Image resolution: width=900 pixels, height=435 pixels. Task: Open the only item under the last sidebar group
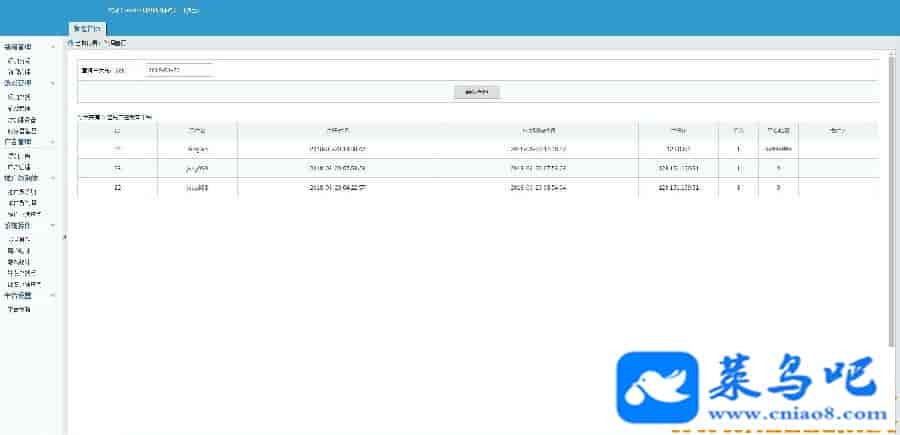click(x=20, y=309)
